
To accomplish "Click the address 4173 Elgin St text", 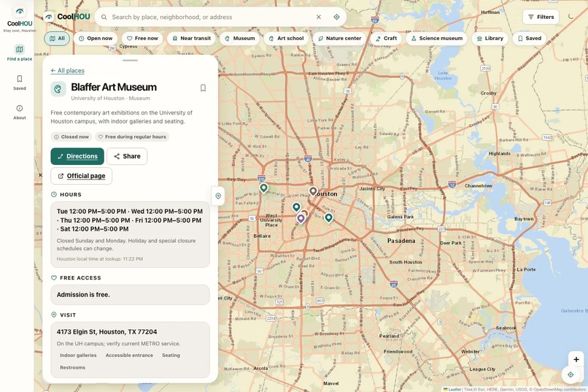I will 107,331.
